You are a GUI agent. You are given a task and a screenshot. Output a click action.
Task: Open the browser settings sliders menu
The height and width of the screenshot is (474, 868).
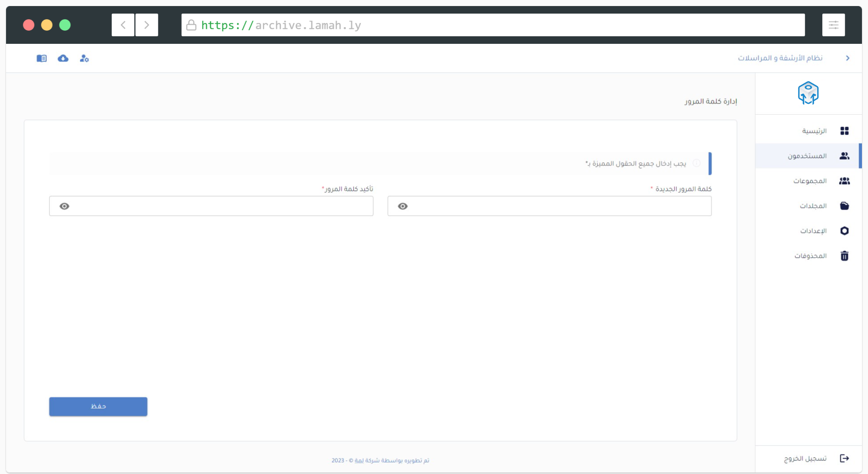point(833,25)
